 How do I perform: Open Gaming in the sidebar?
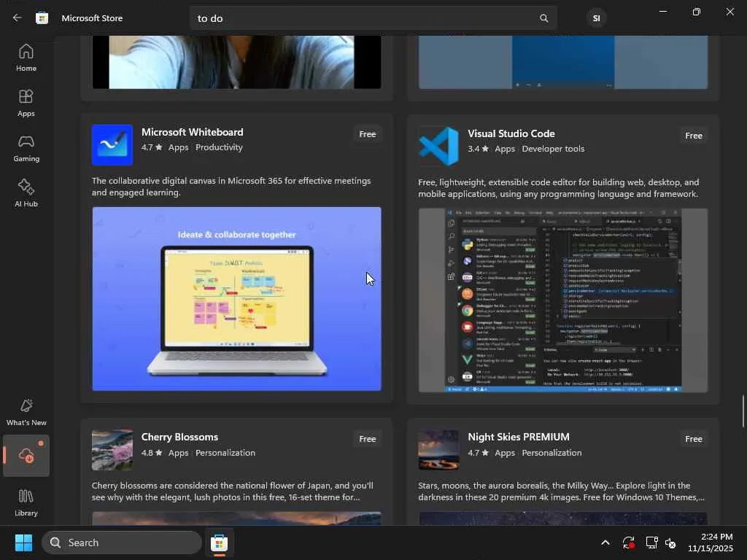(26, 148)
